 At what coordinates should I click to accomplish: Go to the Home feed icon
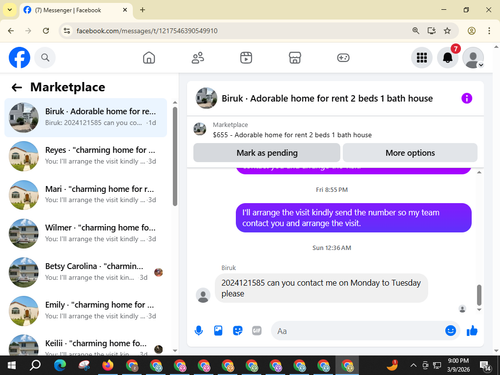(149, 58)
